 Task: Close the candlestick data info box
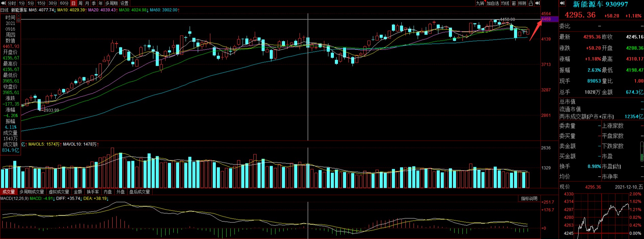pyautogui.click(x=18, y=16)
